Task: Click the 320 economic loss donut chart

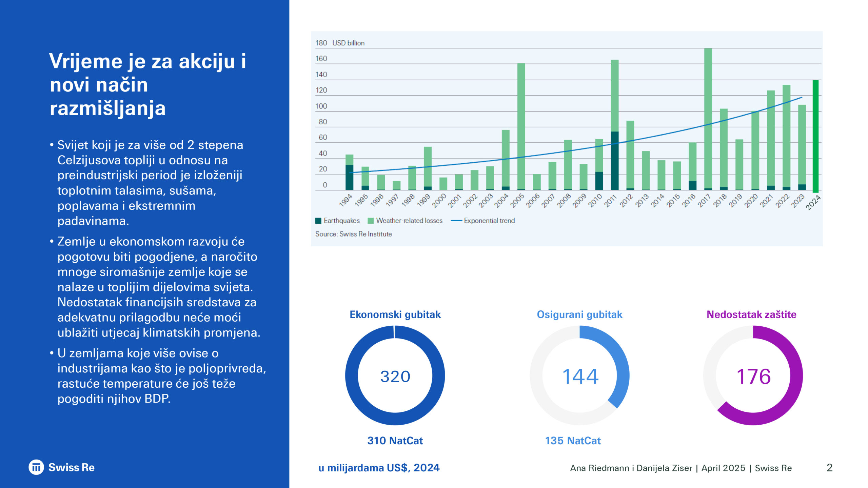Action: 395,375
